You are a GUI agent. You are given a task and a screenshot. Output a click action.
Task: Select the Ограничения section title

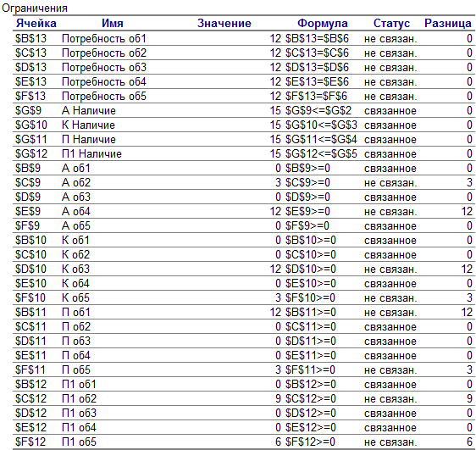(x=35, y=8)
